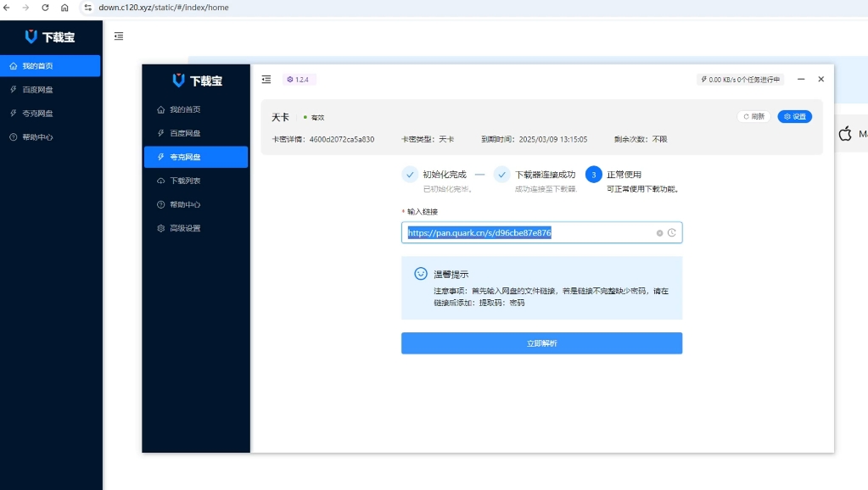Click the version 1.2.4 badge

pyautogui.click(x=299, y=80)
